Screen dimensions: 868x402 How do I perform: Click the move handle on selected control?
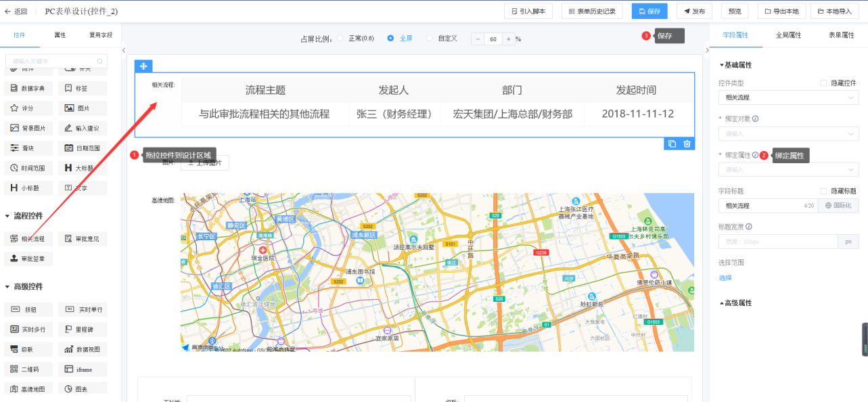tap(143, 66)
